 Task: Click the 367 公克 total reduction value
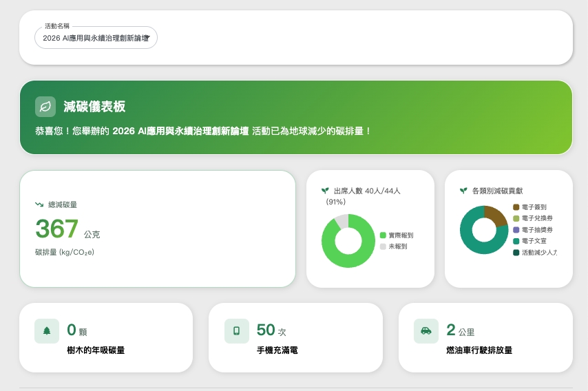(x=67, y=229)
